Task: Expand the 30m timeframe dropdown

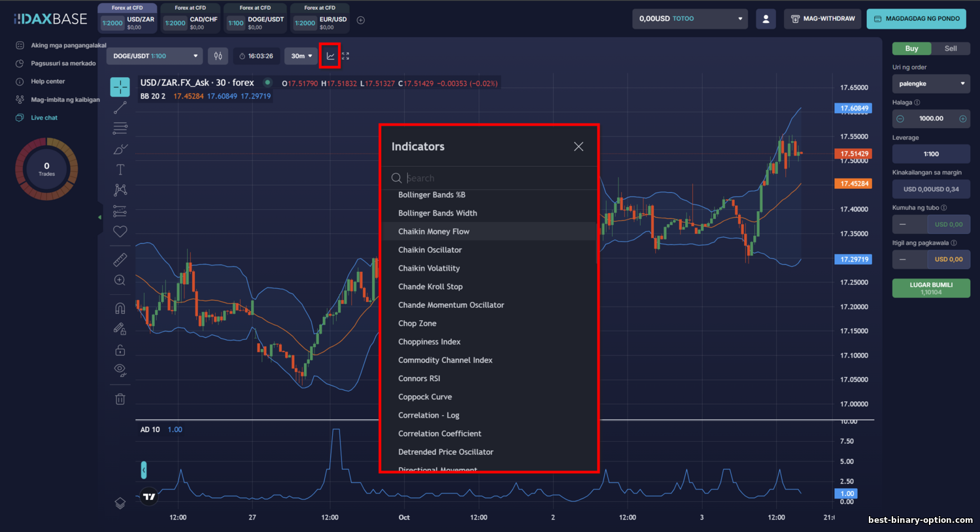Action: coord(301,56)
